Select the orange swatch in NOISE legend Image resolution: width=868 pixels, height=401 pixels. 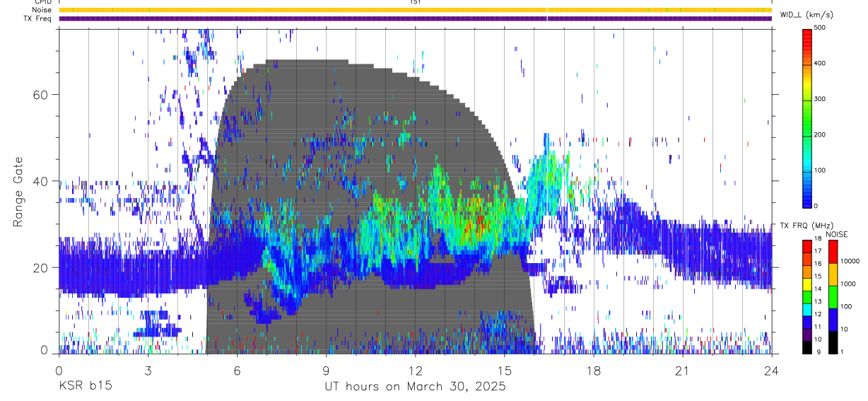pyautogui.click(x=833, y=273)
